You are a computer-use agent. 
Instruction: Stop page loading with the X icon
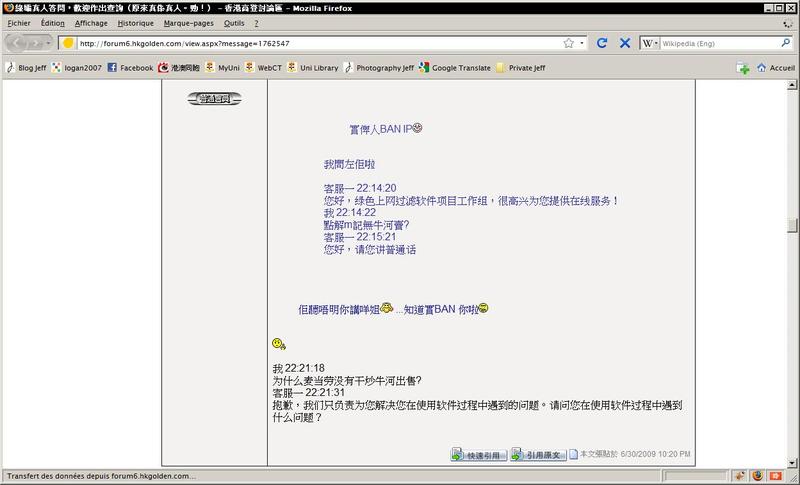625,44
